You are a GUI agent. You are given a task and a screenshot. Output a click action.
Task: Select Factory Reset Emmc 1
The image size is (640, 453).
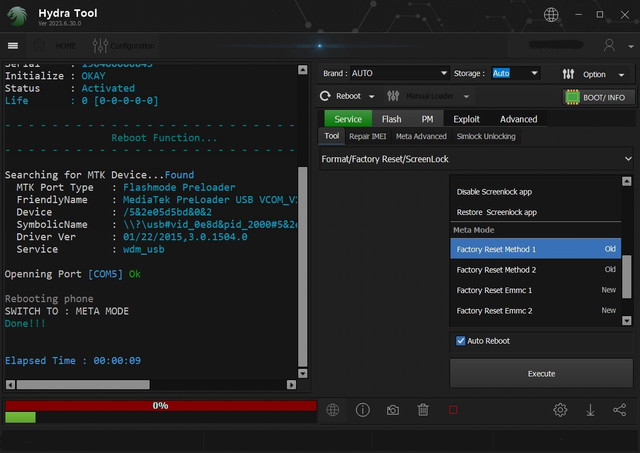point(536,290)
